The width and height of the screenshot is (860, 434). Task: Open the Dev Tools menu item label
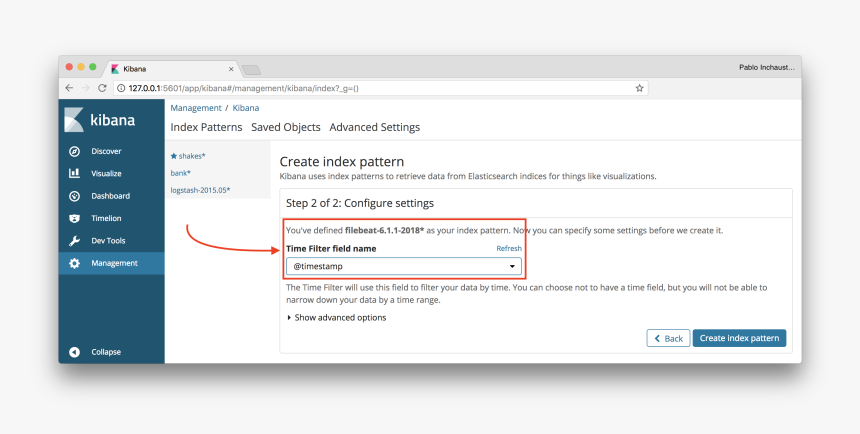click(108, 241)
